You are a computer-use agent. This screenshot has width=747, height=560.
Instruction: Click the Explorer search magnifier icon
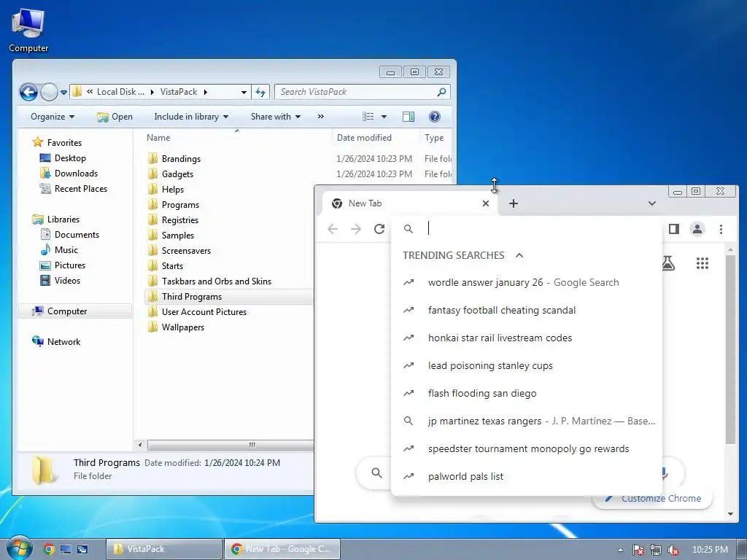tap(441, 92)
